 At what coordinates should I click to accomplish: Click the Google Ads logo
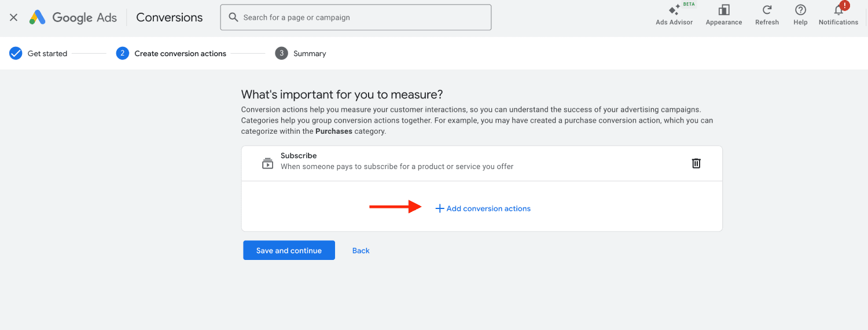[x=73, y=17]
